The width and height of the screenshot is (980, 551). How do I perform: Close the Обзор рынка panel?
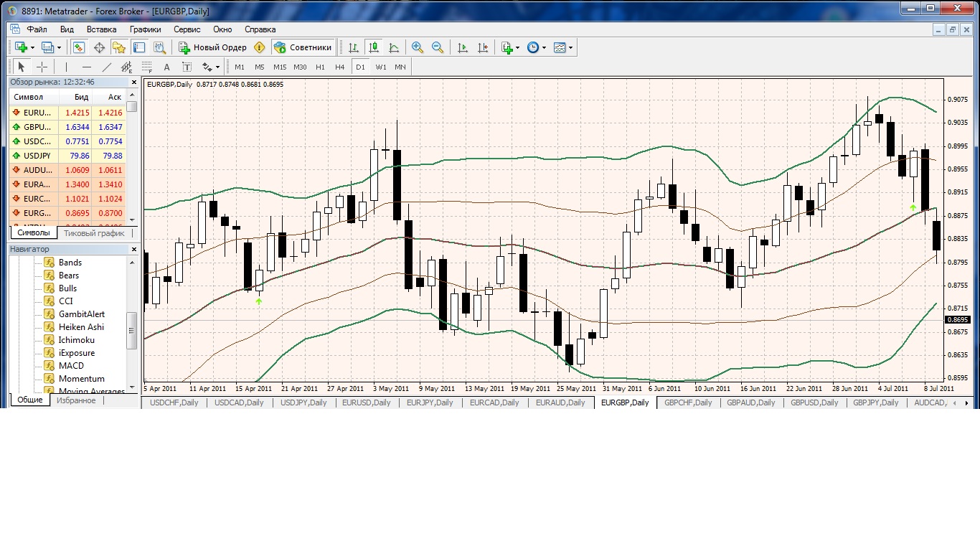[x=133, y=83]
